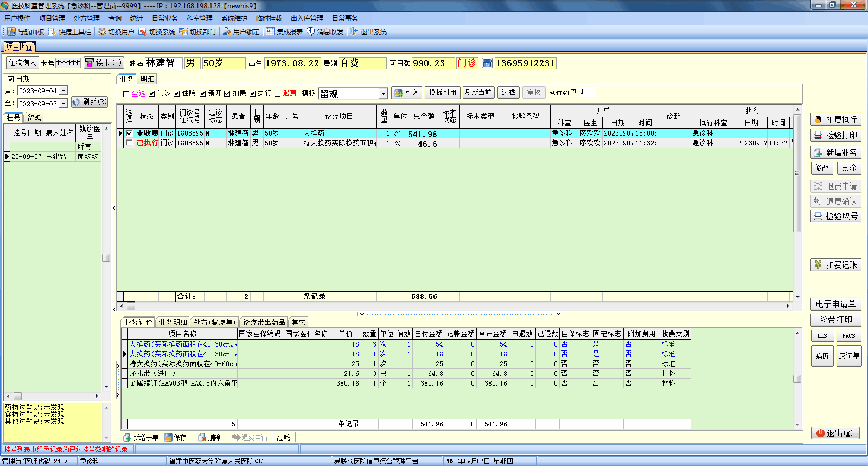This screenshot has height=466, width=868.
Task: Open the 模板 dropdown showing 留观
Action: pos(382,94)
